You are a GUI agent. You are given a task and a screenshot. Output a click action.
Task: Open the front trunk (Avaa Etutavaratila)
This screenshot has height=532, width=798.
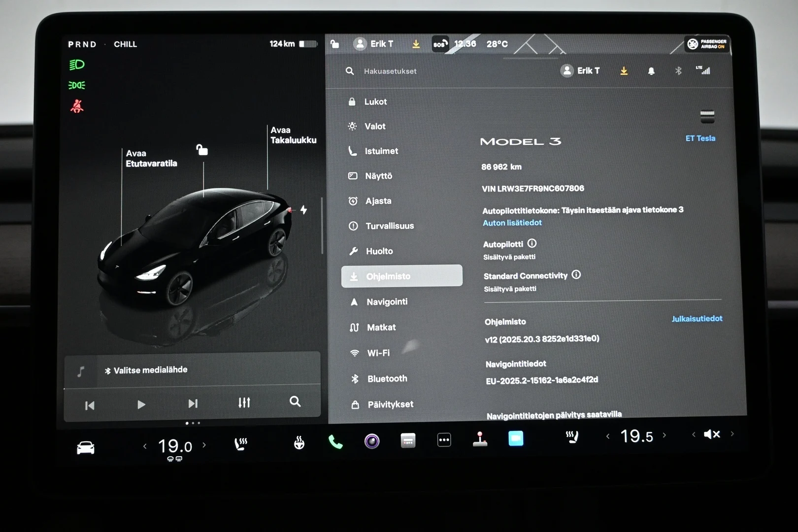[151, 158]
